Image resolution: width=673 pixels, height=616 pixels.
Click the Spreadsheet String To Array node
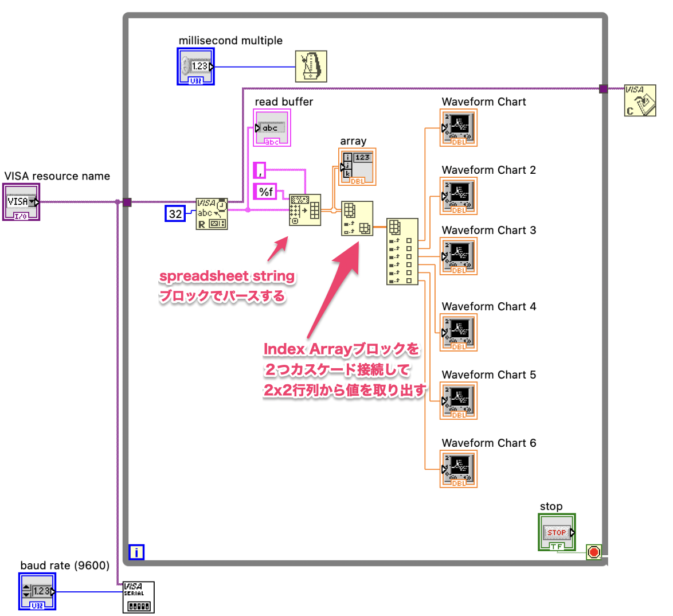305,209
